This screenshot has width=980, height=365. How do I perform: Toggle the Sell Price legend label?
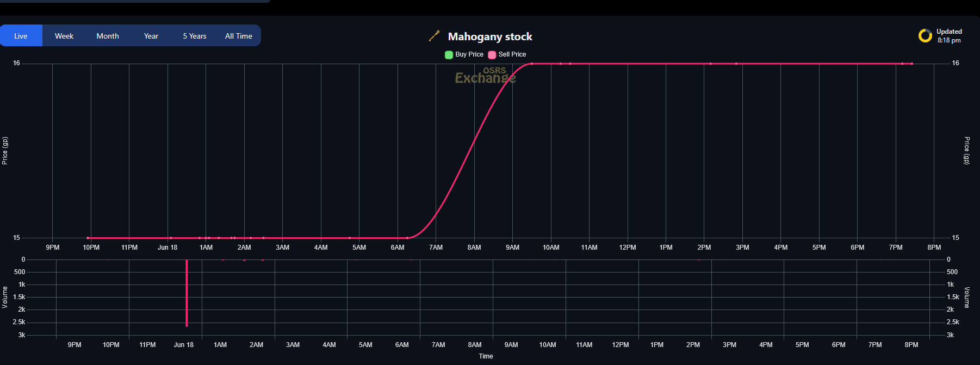click(512, 54)
